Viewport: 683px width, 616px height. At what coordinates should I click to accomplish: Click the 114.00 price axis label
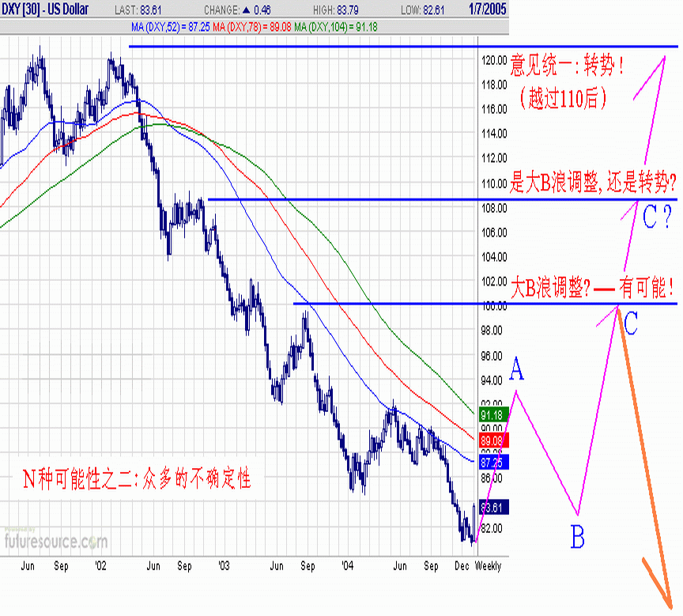(x=494, y=134)
